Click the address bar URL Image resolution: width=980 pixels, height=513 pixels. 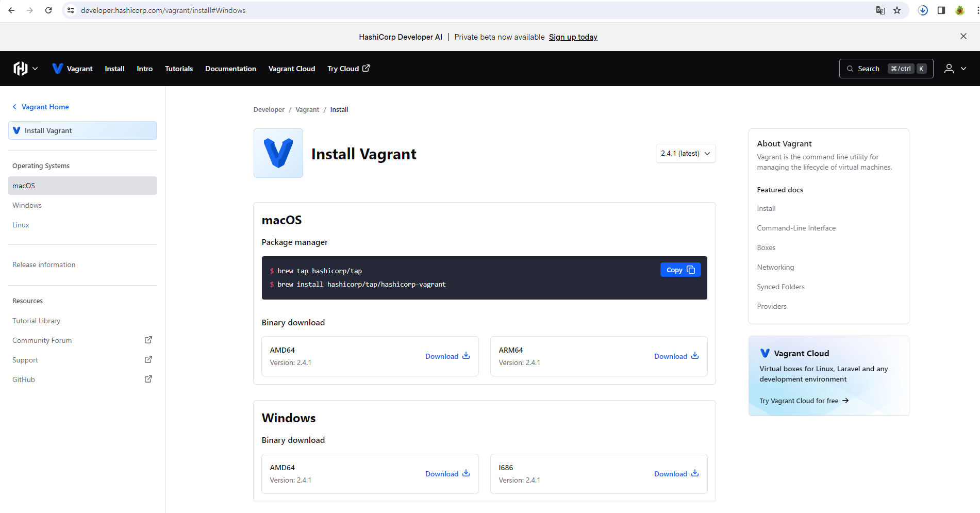[x=163, y=10]
